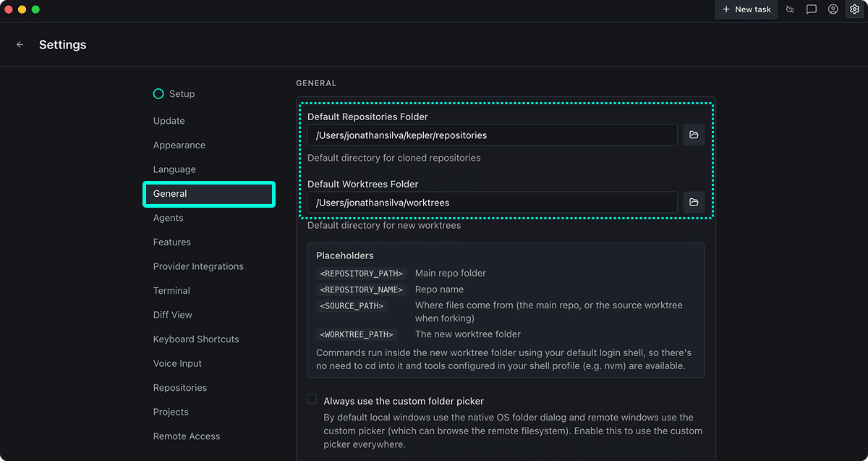This screenshot has height=461, width=868.
Task: Open Keyboard Shortcuts settings
Action: [196, 339]
